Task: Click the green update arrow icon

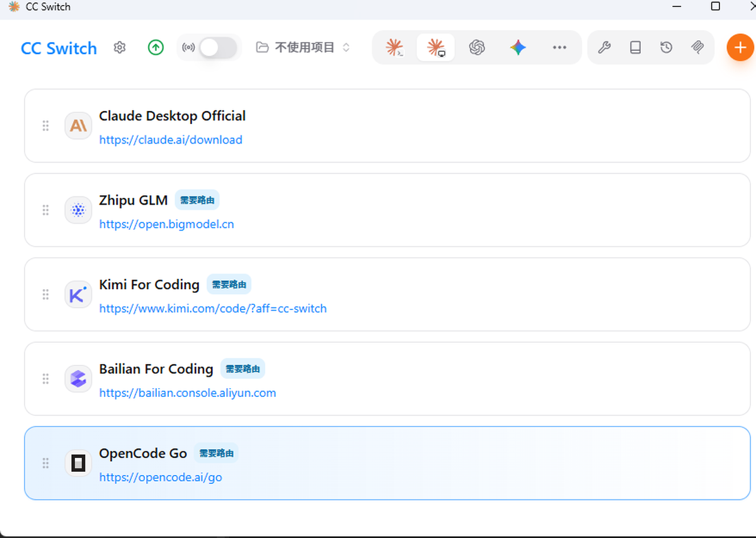Action: [156, 47]
